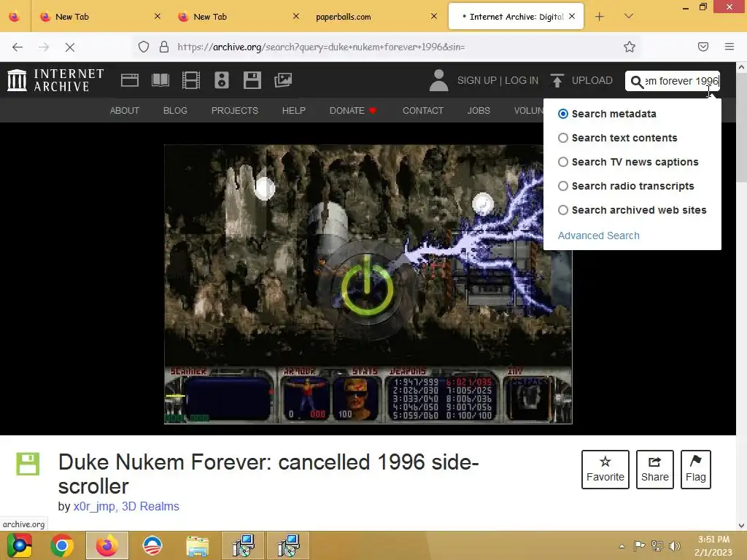Click the upload arrow icon

[x=557, y=80]
